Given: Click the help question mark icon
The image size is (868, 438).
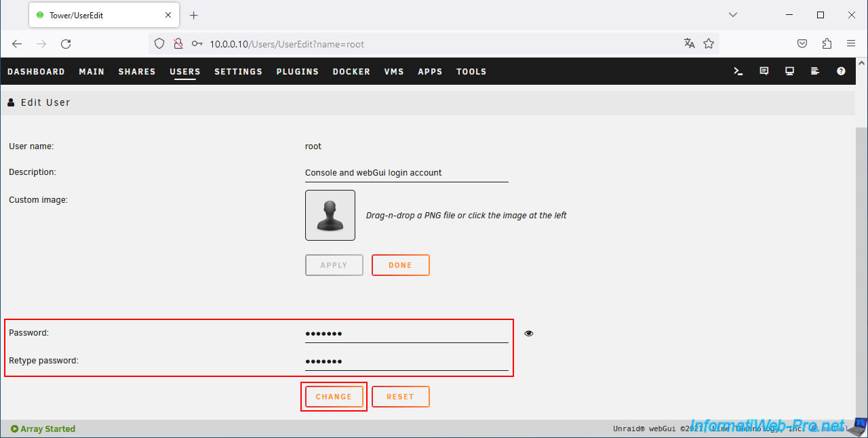Looking at the screenshot, I should [x=841, y=71].
